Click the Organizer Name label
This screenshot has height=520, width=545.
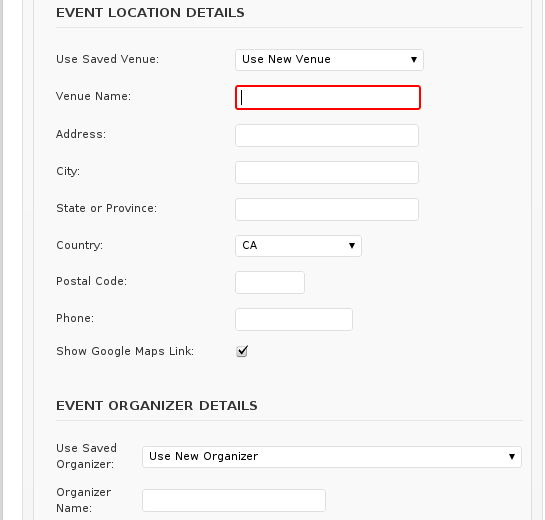click(83, 500)
